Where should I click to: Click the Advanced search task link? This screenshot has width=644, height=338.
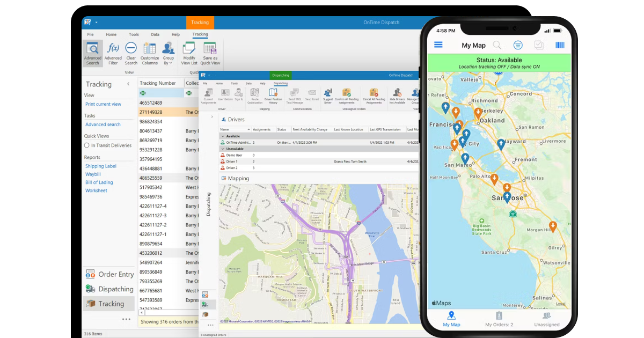103,124
